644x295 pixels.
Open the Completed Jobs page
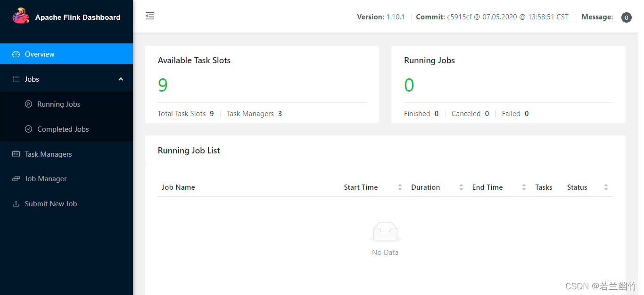[66, 129]
